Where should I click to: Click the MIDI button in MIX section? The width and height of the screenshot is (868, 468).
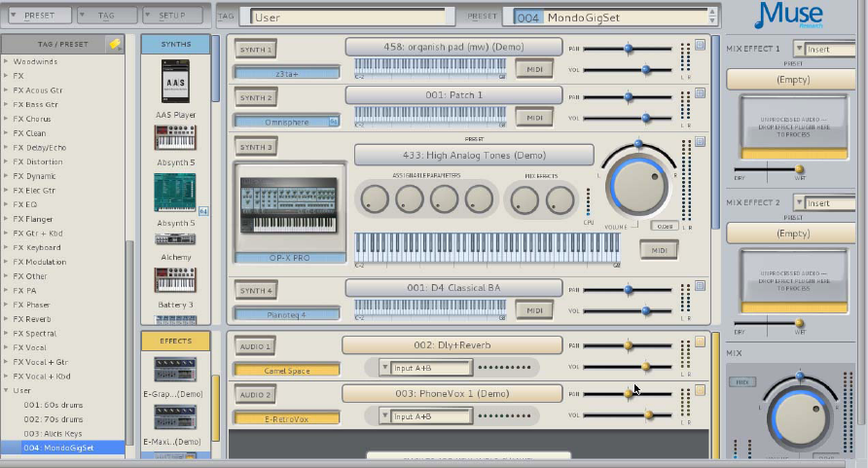(x=741, y=381)
